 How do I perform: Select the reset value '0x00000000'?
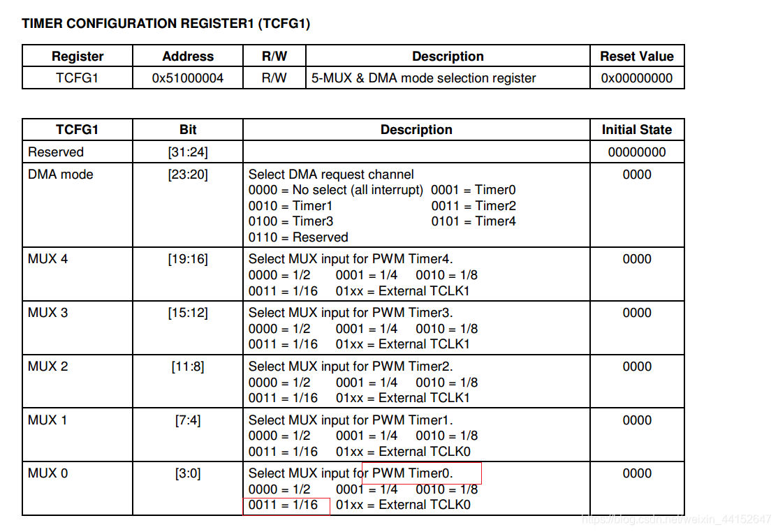[x=637, y=77]
